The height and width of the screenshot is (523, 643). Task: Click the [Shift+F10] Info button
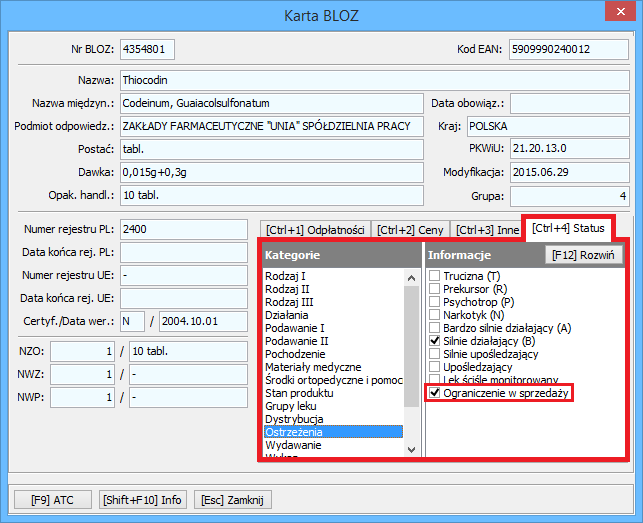tap(142, 500)
